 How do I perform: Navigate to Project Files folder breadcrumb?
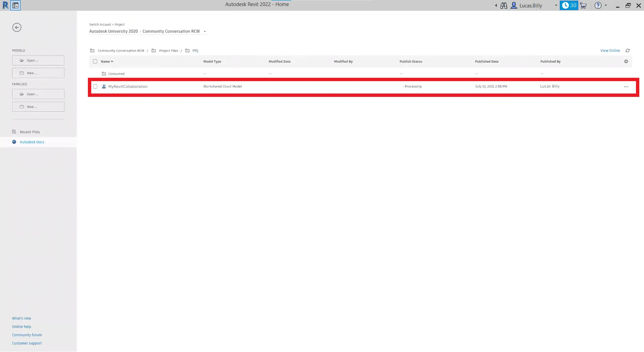pos(168,51)
